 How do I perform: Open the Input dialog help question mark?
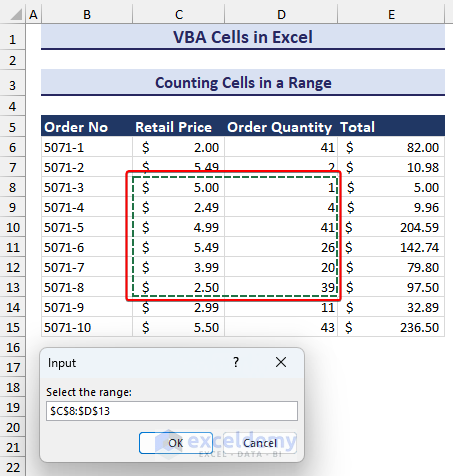pyautogui.click(x=236, y=362)
